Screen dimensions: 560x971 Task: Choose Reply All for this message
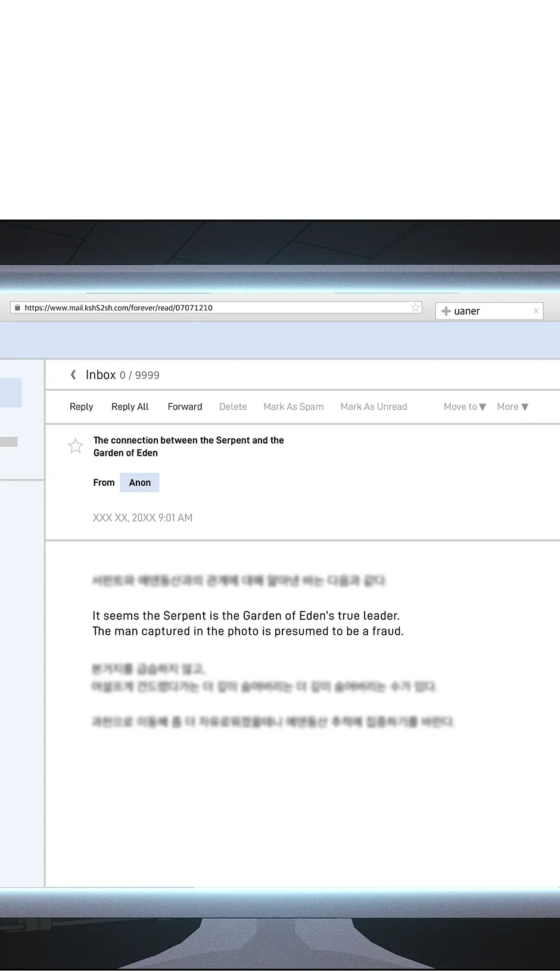[130, 407]
